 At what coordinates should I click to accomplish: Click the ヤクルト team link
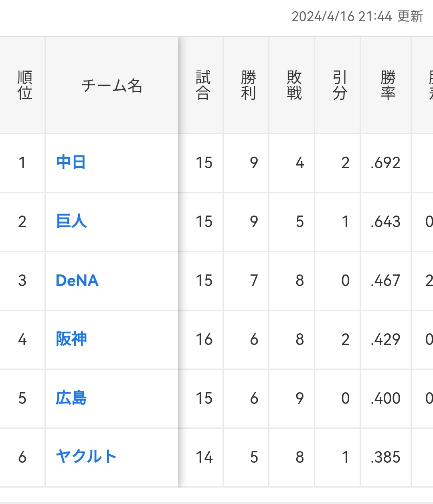click(x=86, y=457)
